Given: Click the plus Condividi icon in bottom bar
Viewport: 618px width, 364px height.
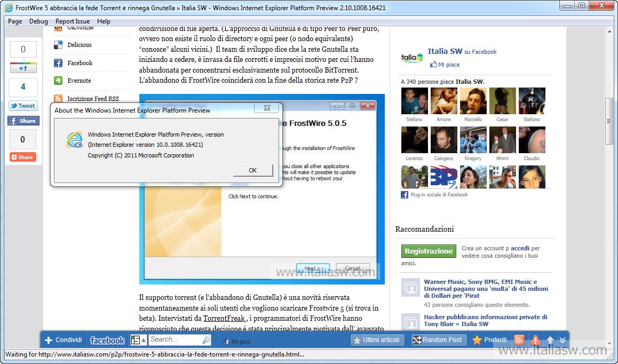Looking at the screenshot, I should pyautogui.click(x=49, y=340).
